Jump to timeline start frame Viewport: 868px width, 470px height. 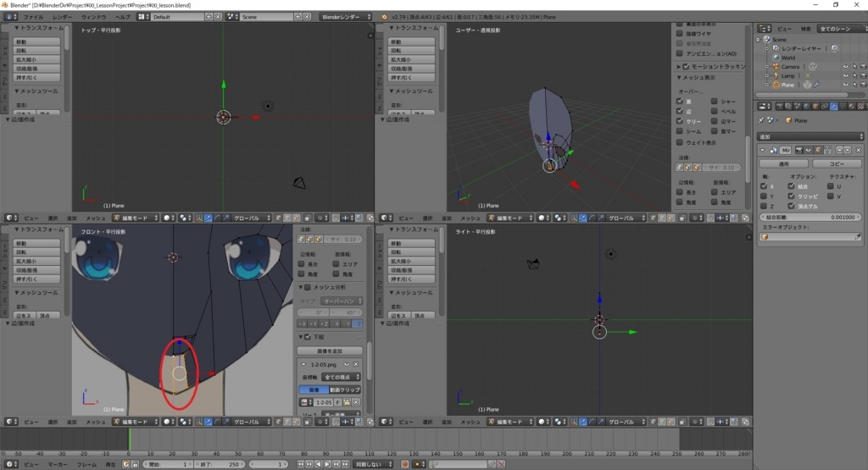click(x=301, y=464)
